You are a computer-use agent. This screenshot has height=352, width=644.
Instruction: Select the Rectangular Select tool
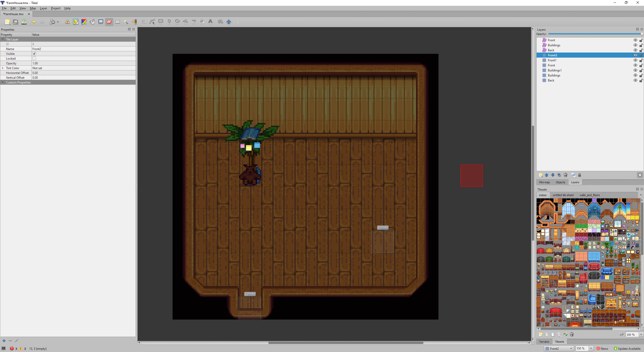(x=117, y=22)
